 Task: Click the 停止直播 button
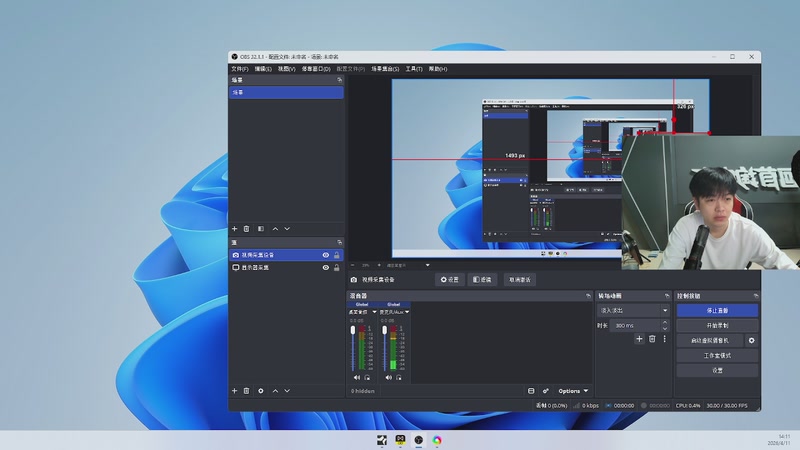click(x=716, y=311)
